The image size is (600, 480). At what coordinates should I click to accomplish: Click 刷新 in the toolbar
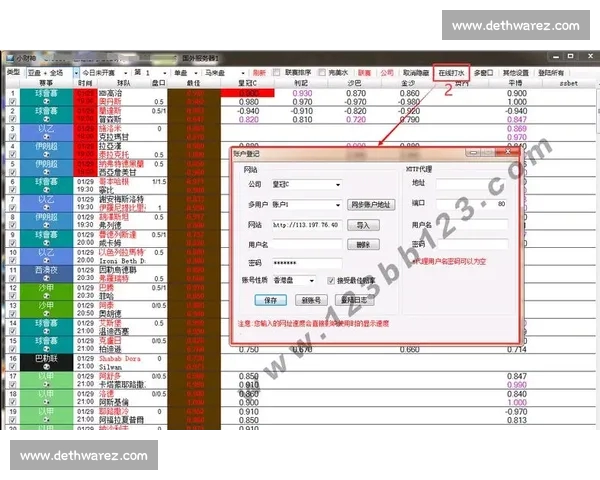click(259, 73)
